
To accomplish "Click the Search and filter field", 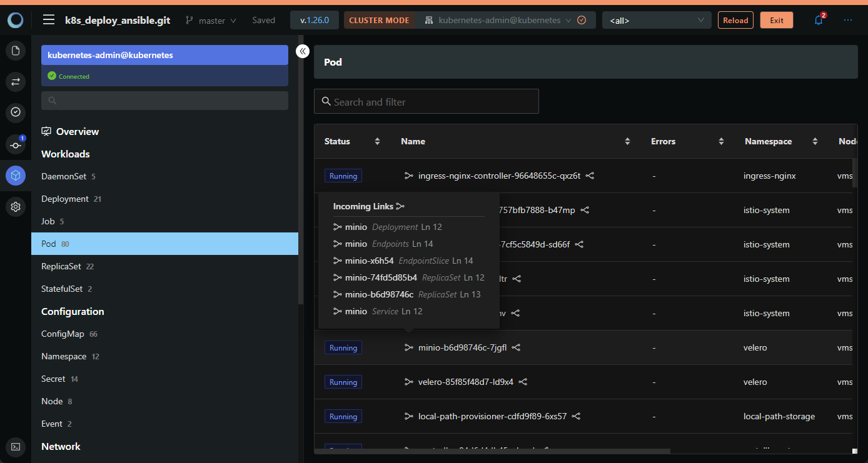I will (x=426, y=101).
